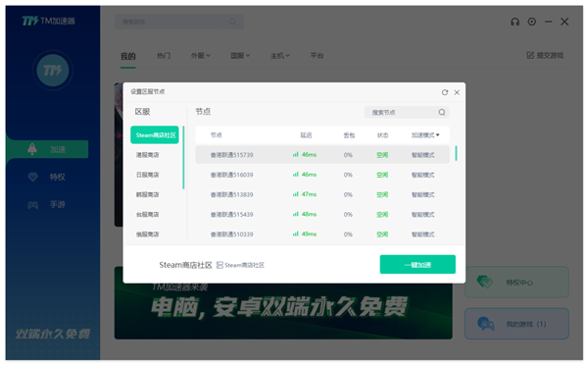Click the game search magnifier icon
The height and width of the screenshot is (365, 588).
[x=233, y=22]
